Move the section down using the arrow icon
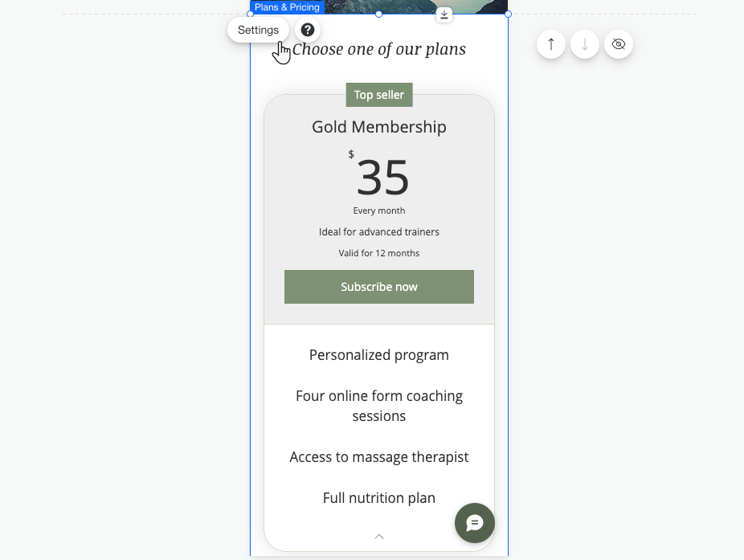The height and width of the screenshot is (560, 744). 585,44
